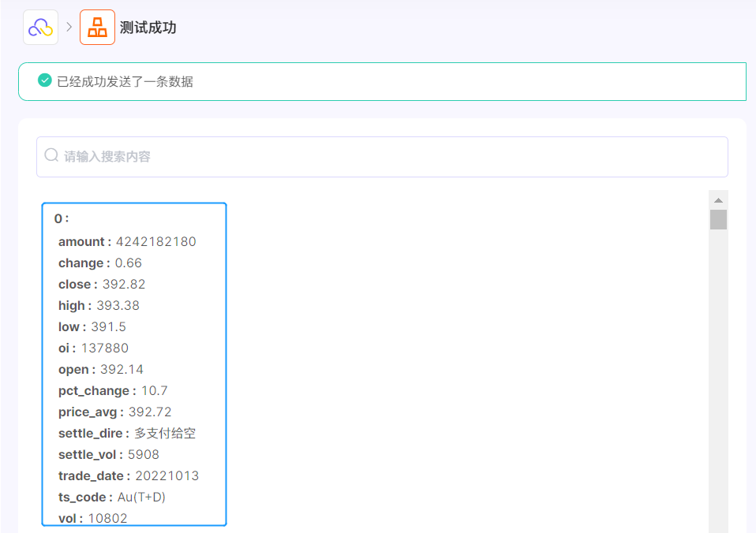This screenshot has width=756, height=533.
Task: Click the green success checkmark icon
Action: point(45,80)
